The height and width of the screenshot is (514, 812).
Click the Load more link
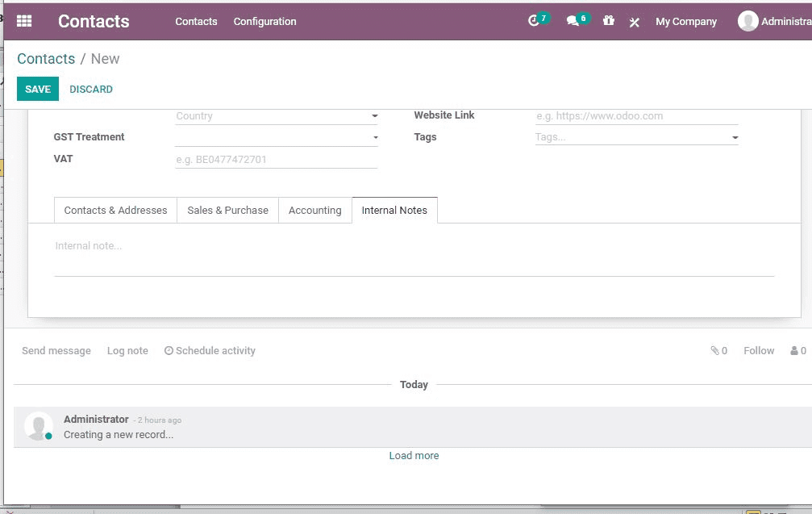[x=414, y=455]
